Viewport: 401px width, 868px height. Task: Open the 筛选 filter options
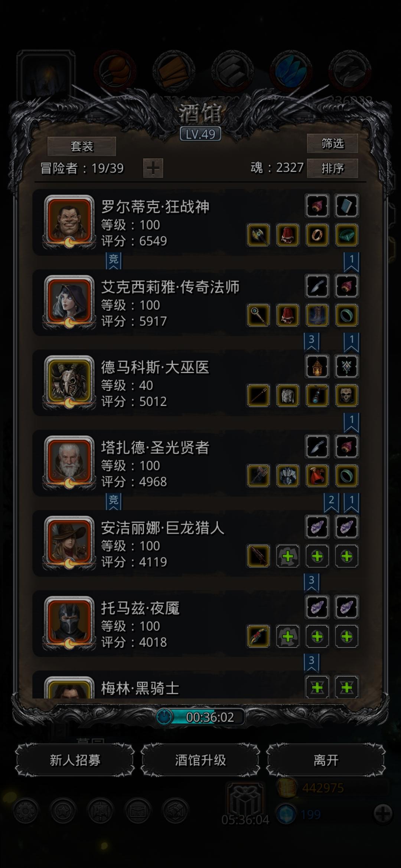click(x=332, y=143)
